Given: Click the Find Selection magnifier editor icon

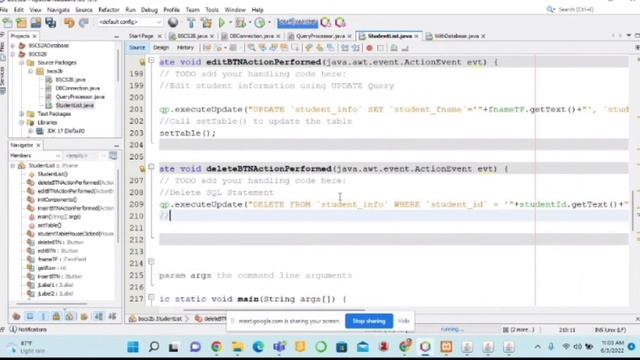Looking at the screenshot, I should pos(251,48).
